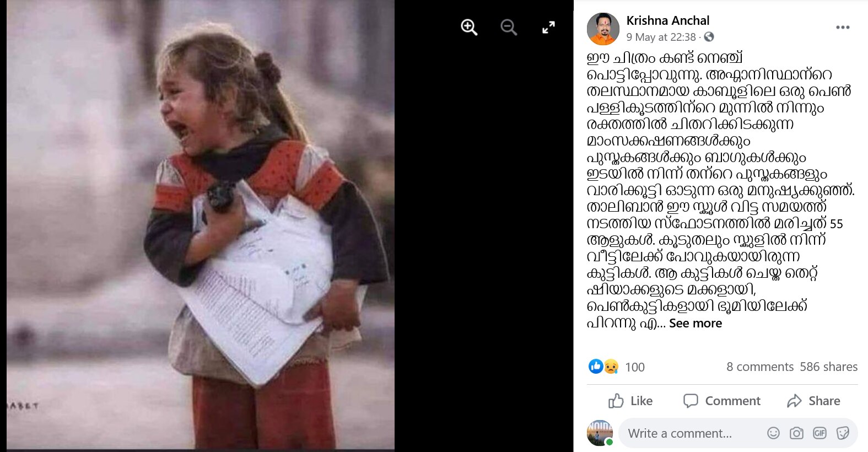This screenshot has width=868, height=452.
Task: Click the Share button
Action: click(x=814, y=401)
